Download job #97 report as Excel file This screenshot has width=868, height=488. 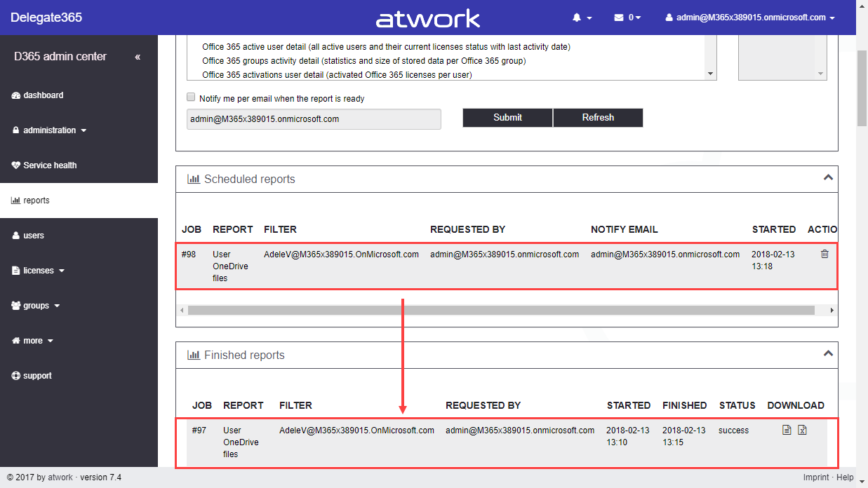coord(803,431)
